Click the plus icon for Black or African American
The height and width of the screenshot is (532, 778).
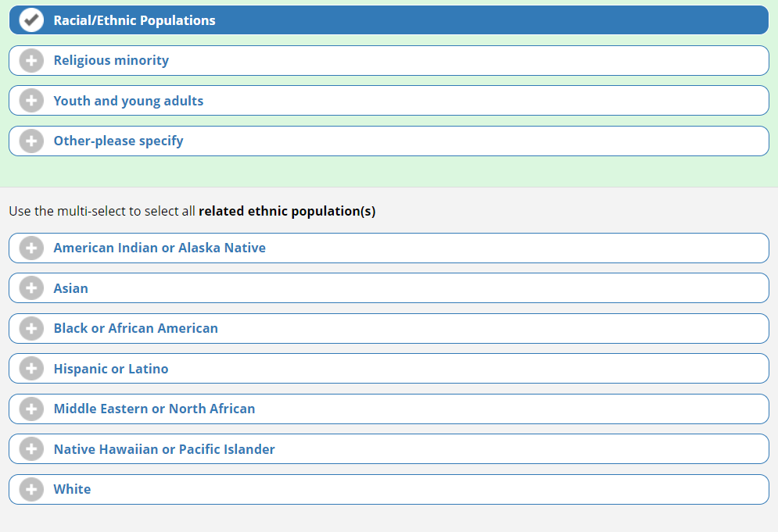[31, 329]
